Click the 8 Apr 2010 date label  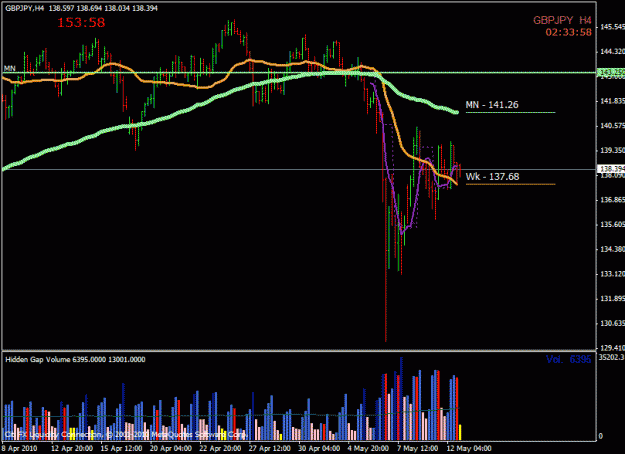click(x=20, y=448)
